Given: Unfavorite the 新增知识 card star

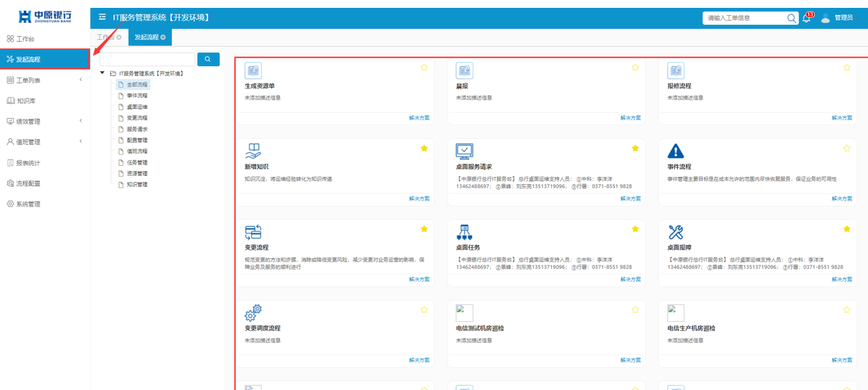Looking at the screenshot, I should (424, 148).
